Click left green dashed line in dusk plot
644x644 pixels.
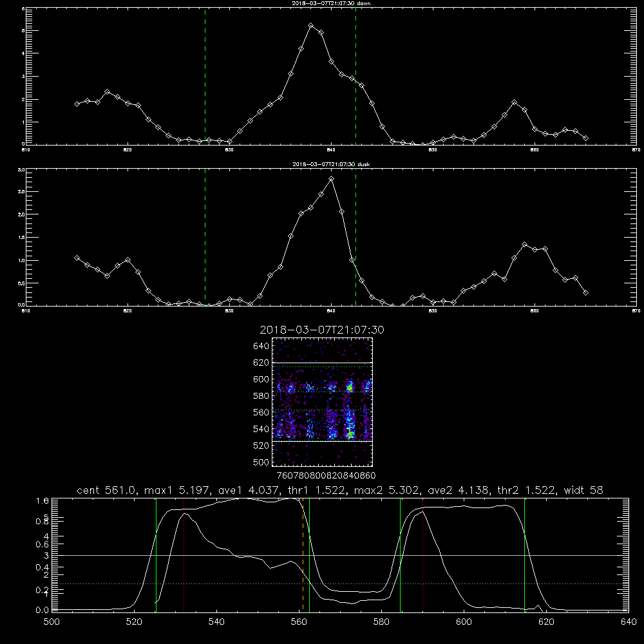click(205, 237)
